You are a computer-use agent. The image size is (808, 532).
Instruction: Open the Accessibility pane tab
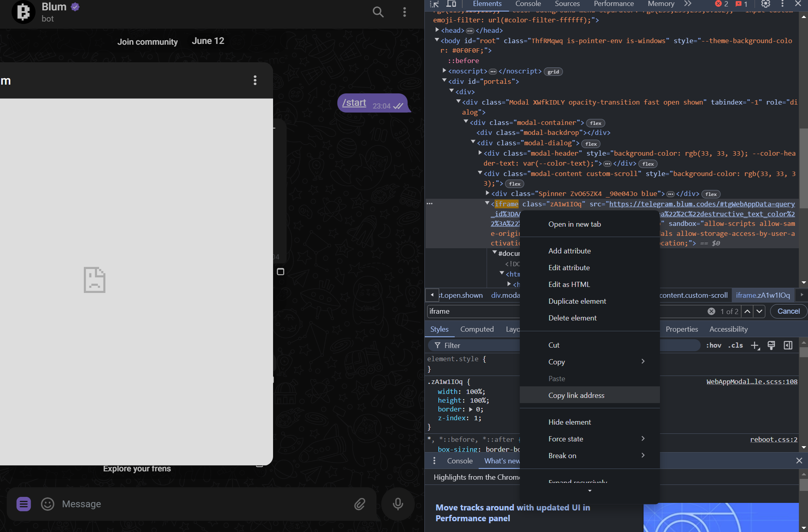tap(728, 329)
